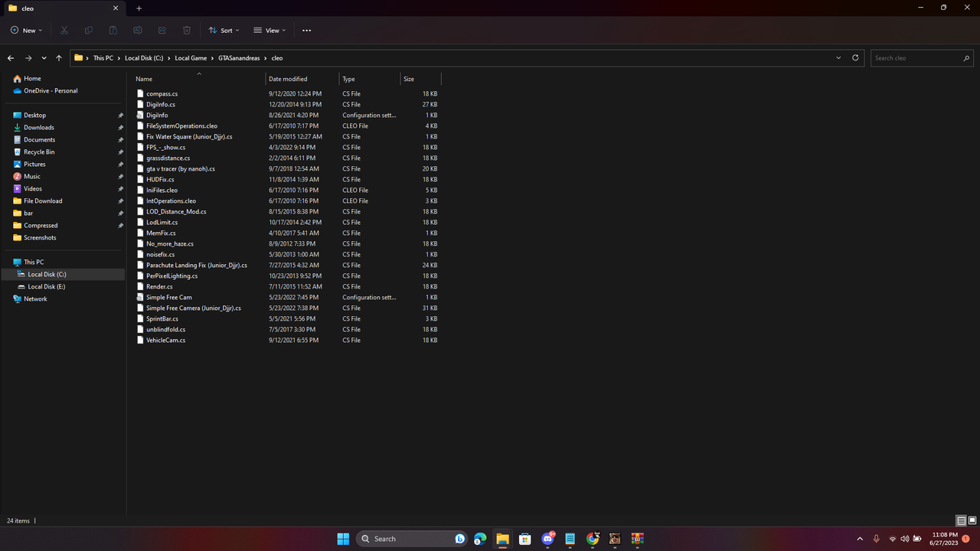Image resolution: width=980 pixels, height=551 pixels.
Task: Click the Paste clipboard icon
Action: pos(113,31)
